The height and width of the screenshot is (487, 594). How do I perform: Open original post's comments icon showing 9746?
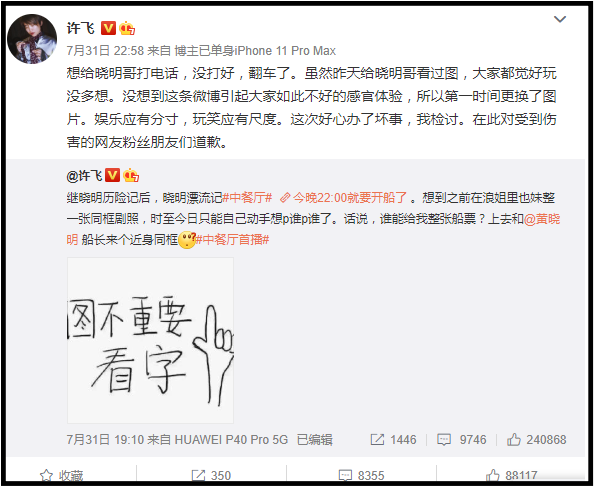coord(462,440)
